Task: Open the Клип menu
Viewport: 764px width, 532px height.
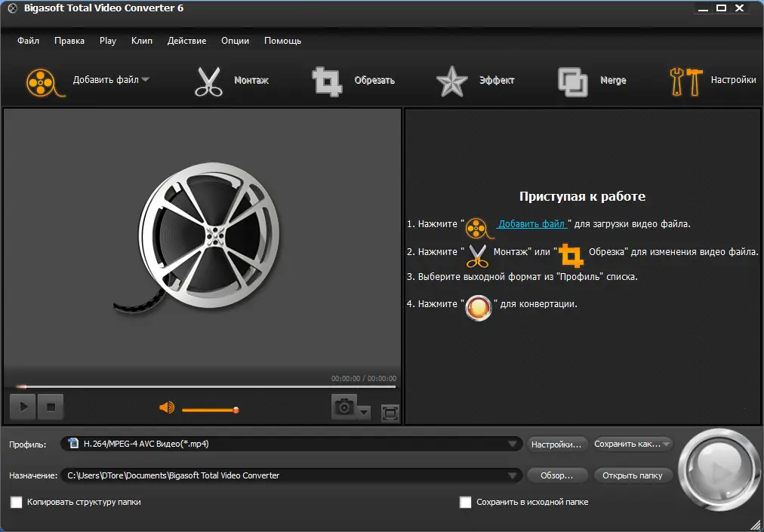Action: pos(142,41)
